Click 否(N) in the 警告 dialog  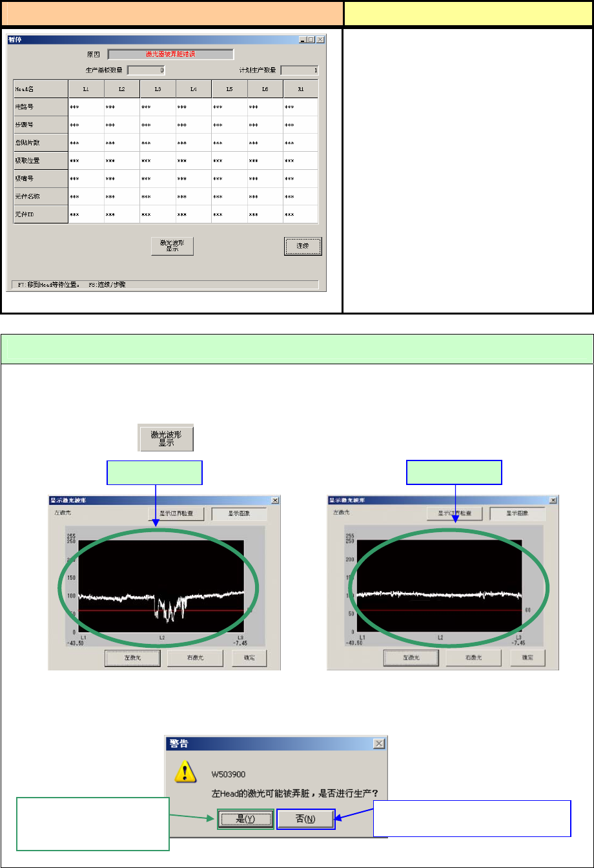pyautogui.click(x=306, y=820)
